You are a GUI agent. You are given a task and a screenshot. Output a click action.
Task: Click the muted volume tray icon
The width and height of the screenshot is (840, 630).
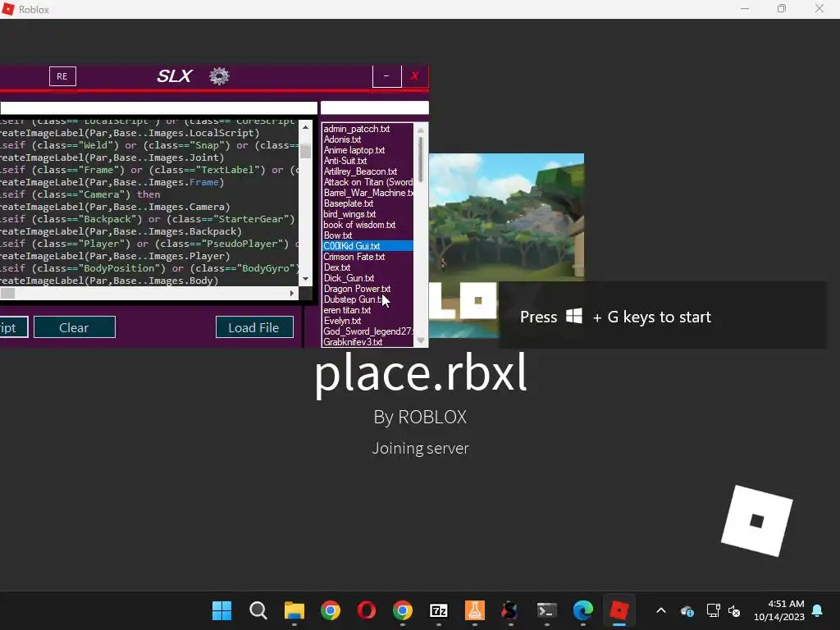[734, 610]
